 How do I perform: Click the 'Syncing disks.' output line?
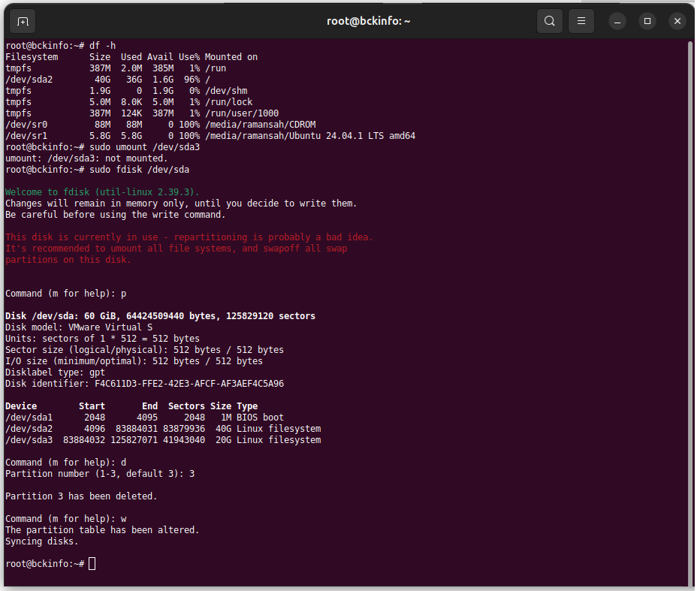(42, 541)
